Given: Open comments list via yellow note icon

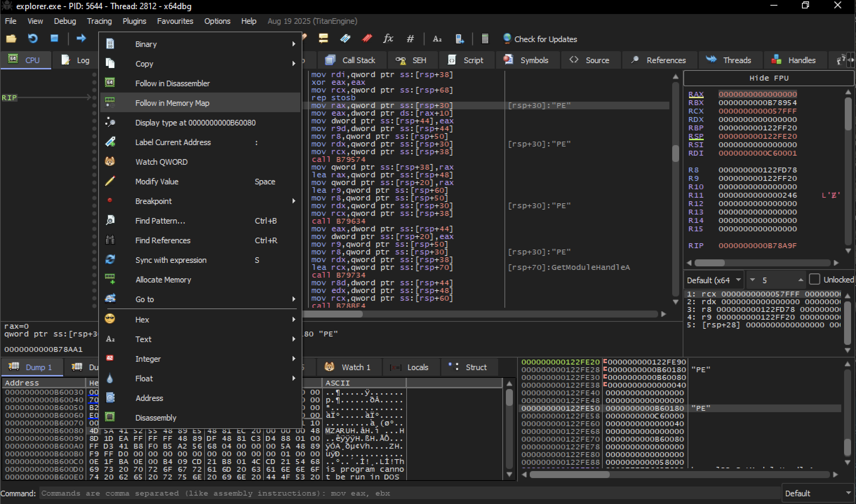Looking at the screenshot, I should point(323,39).
